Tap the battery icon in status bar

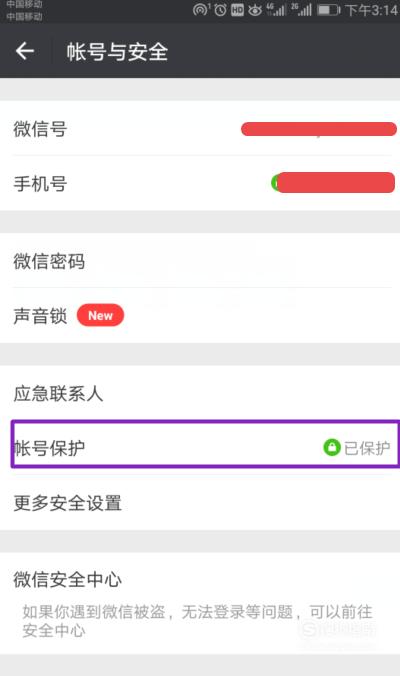(328, 10)
